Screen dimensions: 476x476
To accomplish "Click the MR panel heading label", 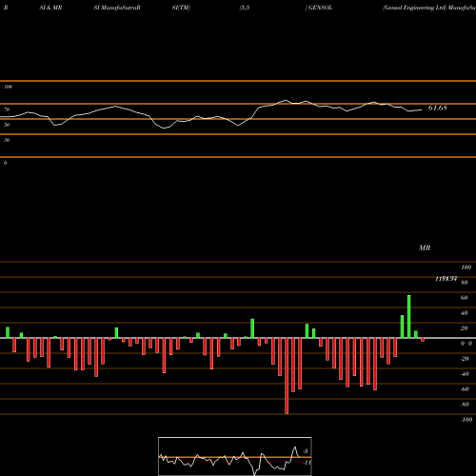I will (x=425, y=248).
